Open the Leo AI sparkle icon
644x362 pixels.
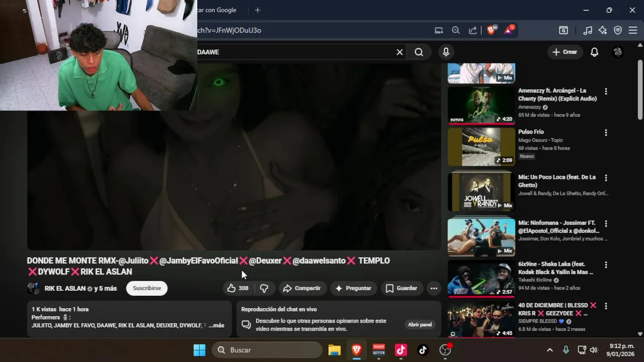pos(603,30)
